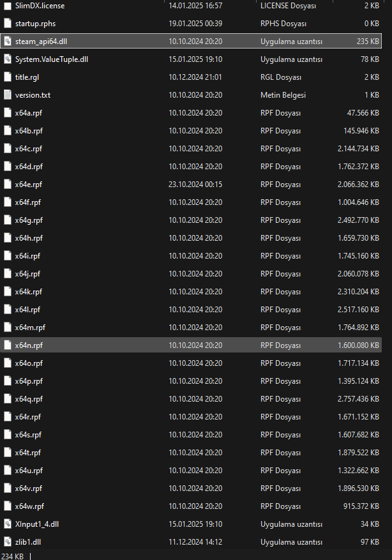
Task: Click the size value 2.757.436 KB
Action: click(x=358, y=399)
